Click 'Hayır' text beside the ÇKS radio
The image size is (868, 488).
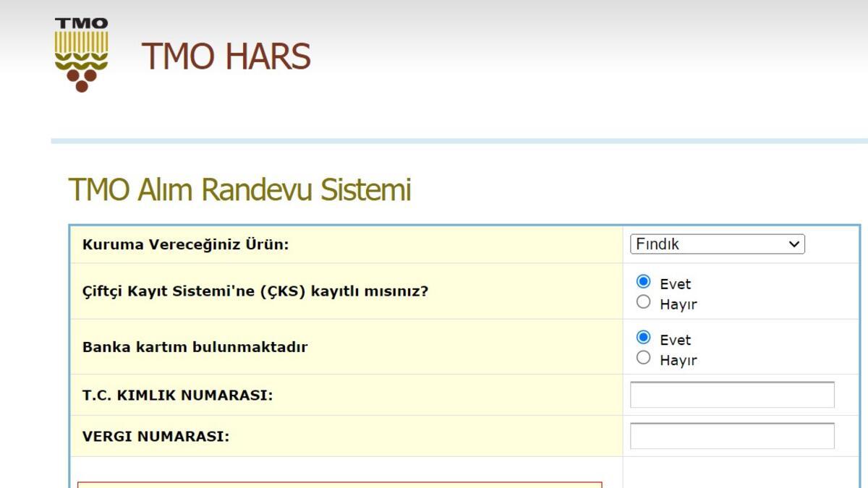(678, 304)
